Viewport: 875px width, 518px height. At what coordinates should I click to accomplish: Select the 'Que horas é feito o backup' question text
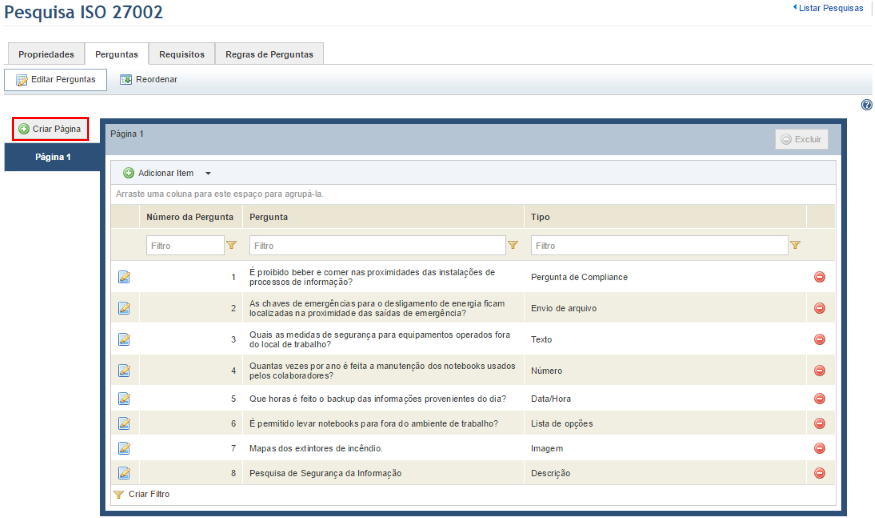click(x=377, y=399)
